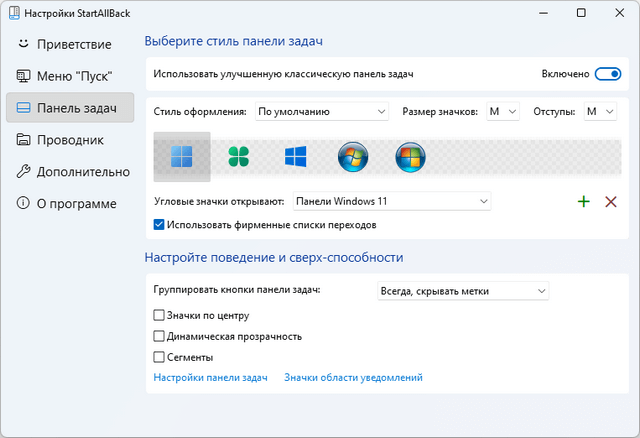
Task: Expand the Размер значков dropdown
Action: (502, 112)
